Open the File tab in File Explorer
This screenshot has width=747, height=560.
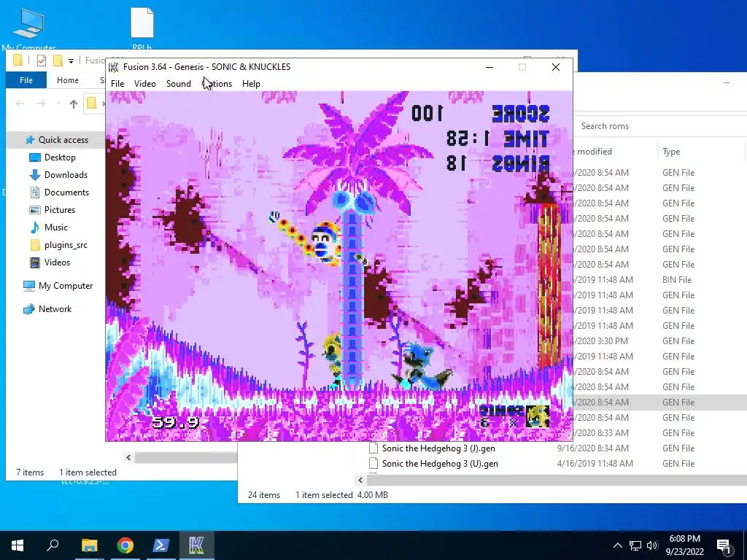26,80
